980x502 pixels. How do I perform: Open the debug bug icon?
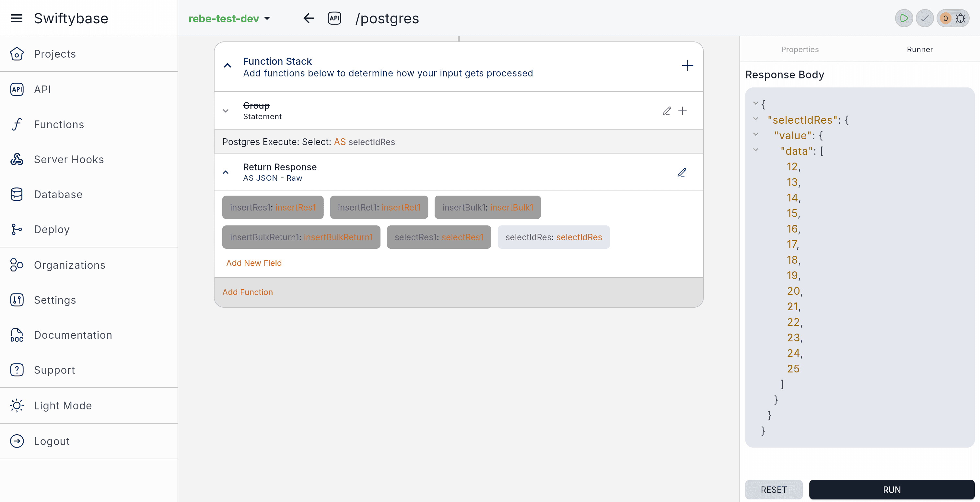960,18
